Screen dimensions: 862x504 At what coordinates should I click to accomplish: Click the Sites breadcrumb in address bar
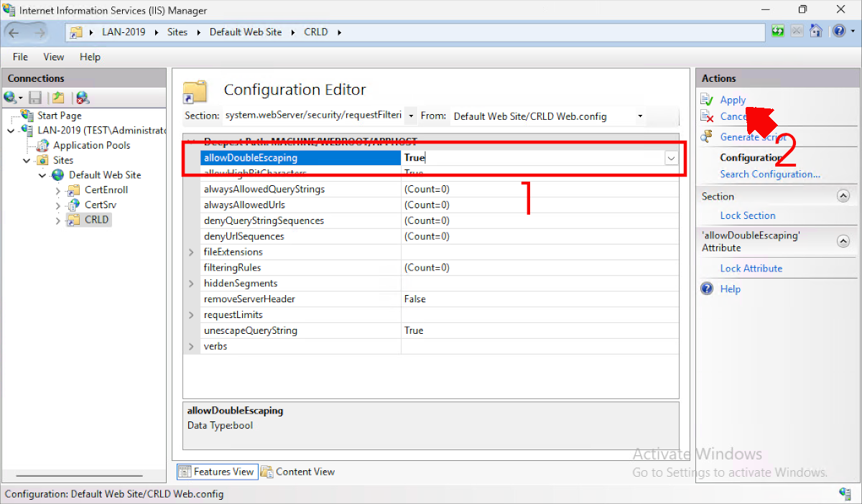coord(177,32)
